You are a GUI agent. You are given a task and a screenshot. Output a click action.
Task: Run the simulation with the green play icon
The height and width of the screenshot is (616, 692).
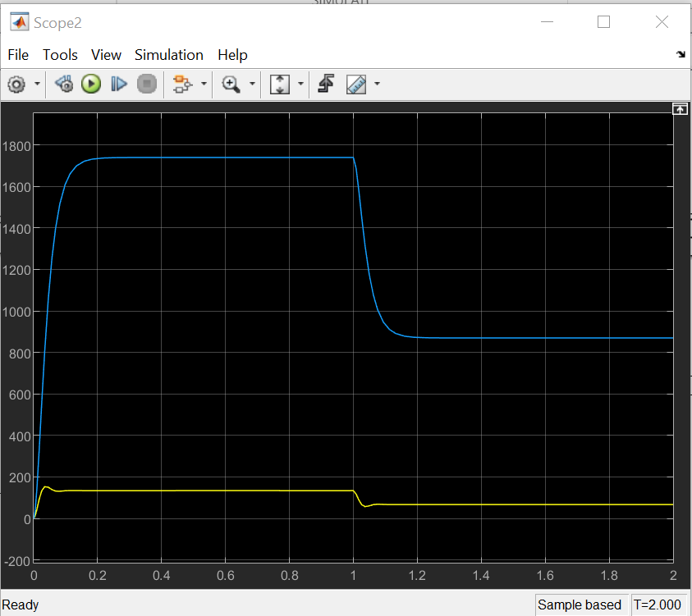coord(91,84)
